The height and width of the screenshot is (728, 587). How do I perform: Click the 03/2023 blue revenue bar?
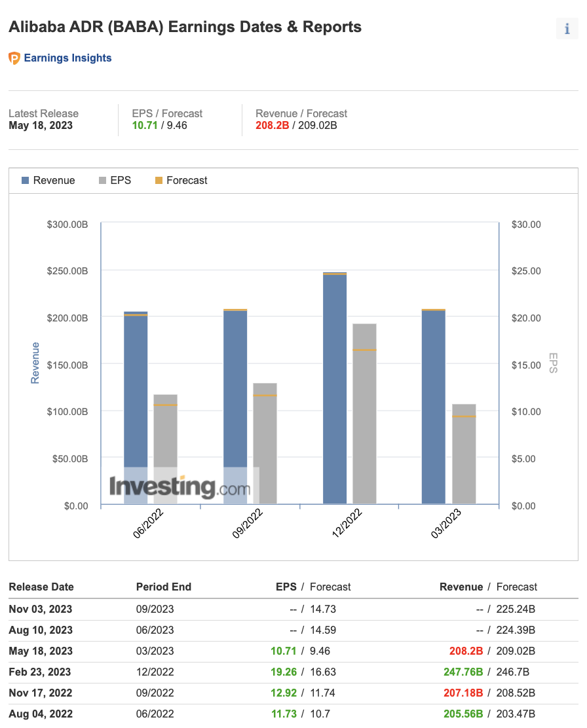pyautogui.click(x=434, y=407)
